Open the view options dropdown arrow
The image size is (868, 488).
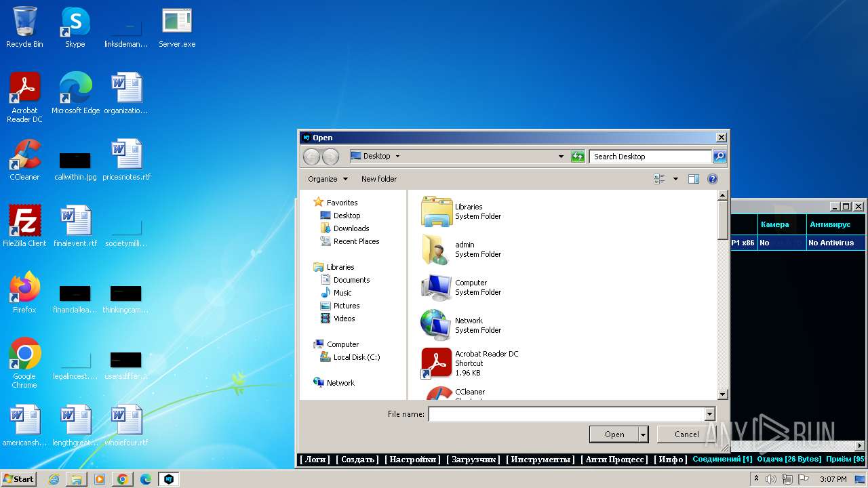pyautogui.click(x=675, y=179)
